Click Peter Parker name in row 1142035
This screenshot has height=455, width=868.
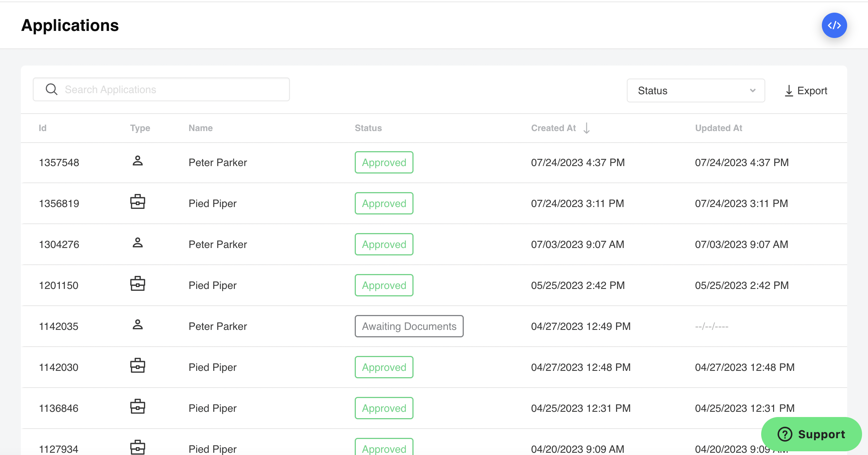[x=218, y=327]
